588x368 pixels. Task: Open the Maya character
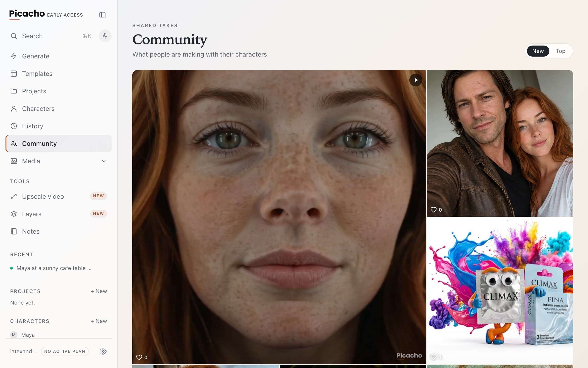[28, 335]
